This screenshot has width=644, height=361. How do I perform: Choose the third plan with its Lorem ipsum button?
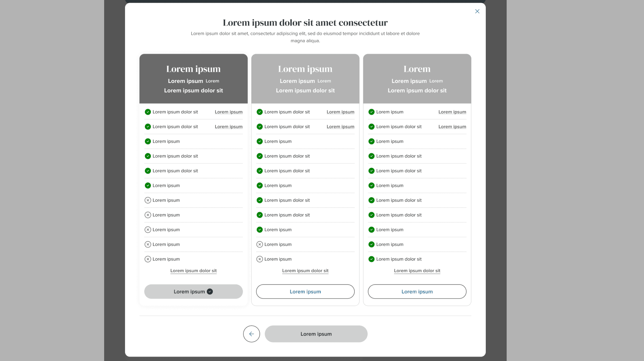(417, 292)
